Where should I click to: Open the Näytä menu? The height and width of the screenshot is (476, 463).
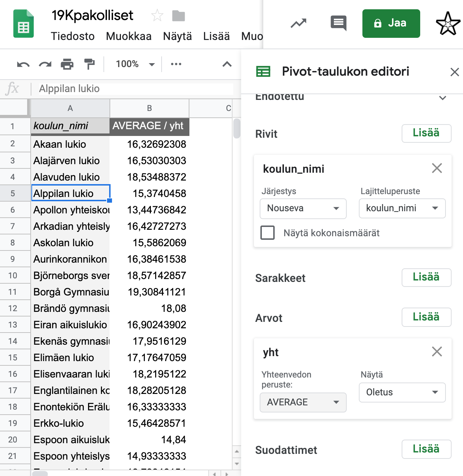pos(177,36)
